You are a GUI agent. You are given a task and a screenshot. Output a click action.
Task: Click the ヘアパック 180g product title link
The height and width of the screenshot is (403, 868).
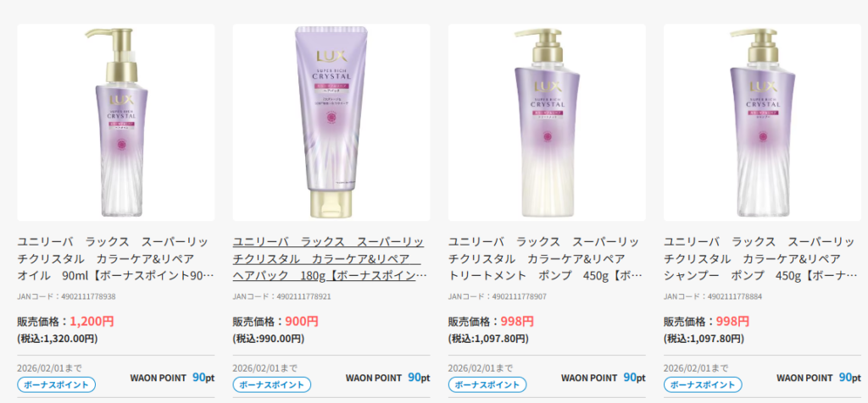tap(330, 259)
